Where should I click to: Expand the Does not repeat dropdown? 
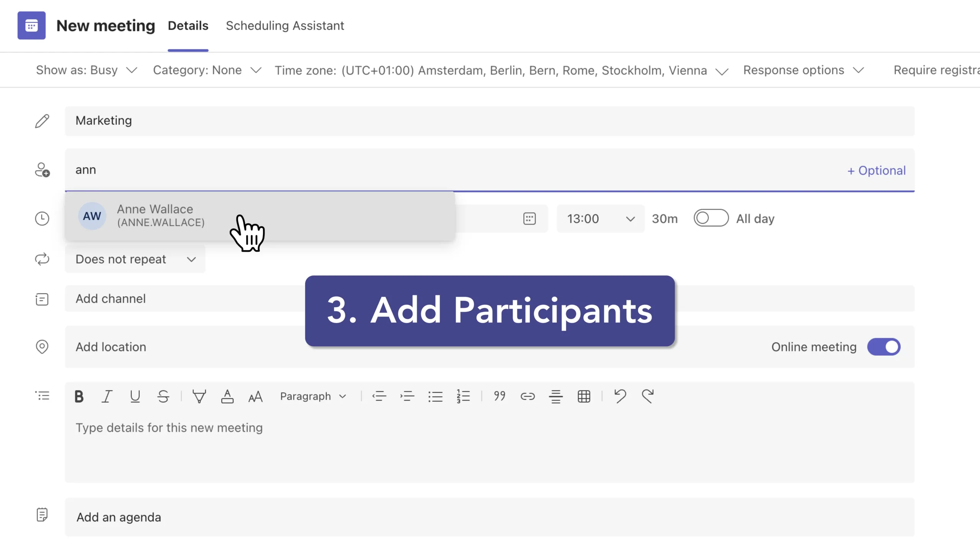(135, 259)
